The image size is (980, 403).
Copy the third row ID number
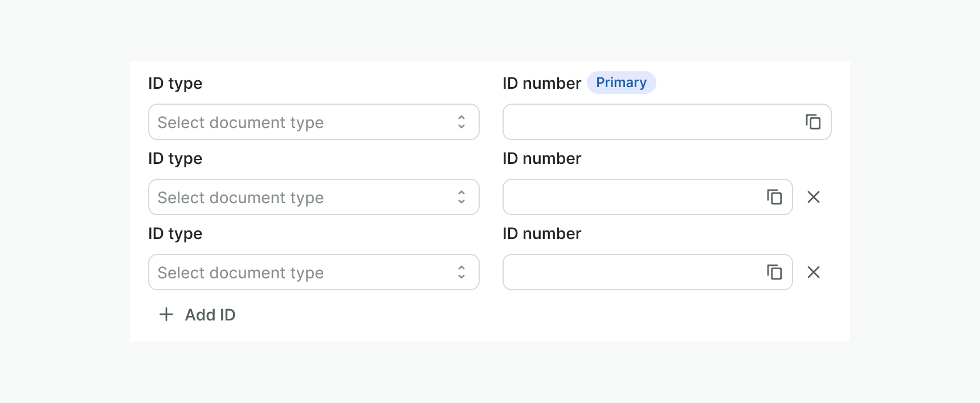tap(774, 272)
